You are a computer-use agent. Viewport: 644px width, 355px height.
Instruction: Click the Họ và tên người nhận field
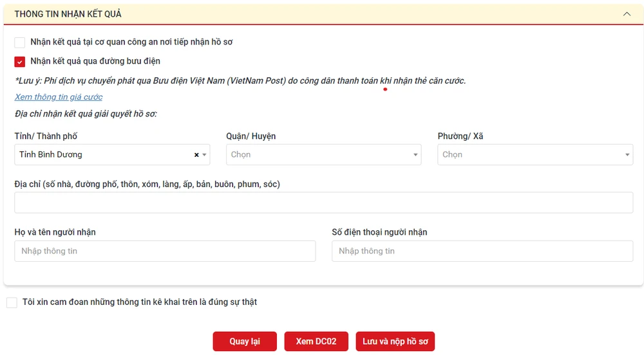(x=165, y=251)
